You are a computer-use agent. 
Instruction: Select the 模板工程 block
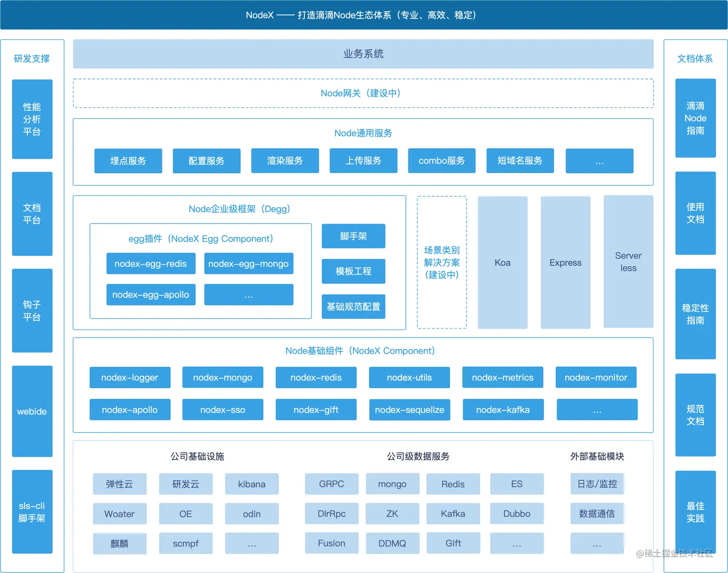[x=353, y=271]
